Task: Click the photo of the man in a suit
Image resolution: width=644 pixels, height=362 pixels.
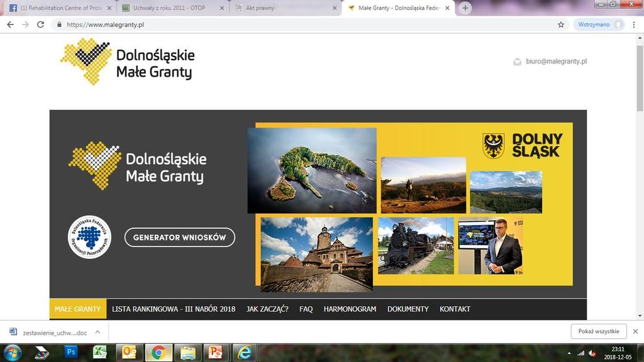Action: 491,246
